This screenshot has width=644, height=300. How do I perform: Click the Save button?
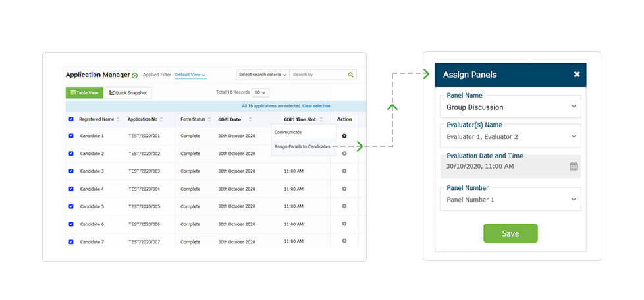[510, 233]
